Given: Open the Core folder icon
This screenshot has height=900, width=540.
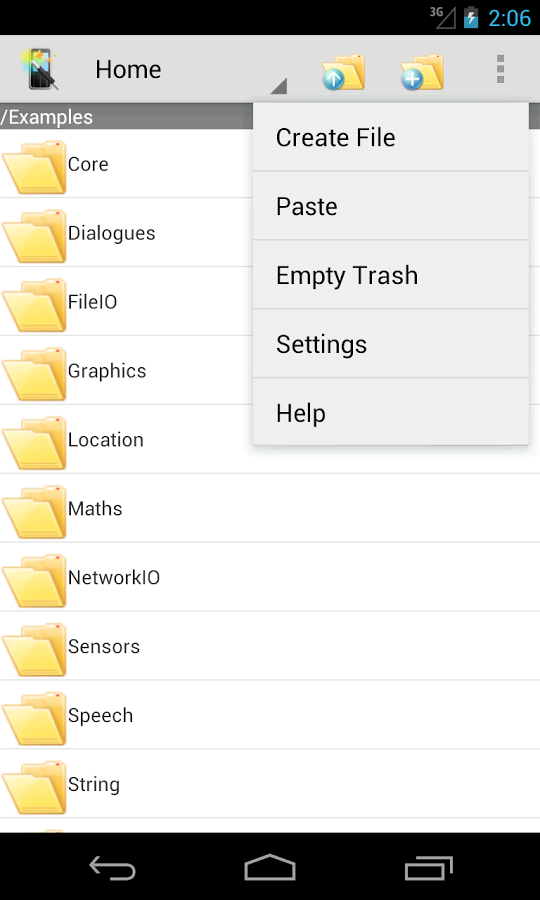Looking at the screenshot, I should click(x=34, y=166).
